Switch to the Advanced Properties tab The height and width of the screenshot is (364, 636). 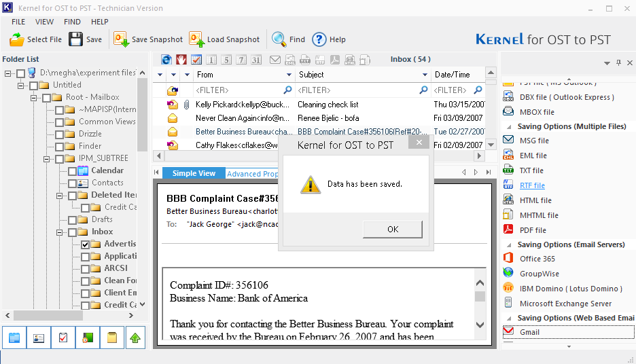252,173
